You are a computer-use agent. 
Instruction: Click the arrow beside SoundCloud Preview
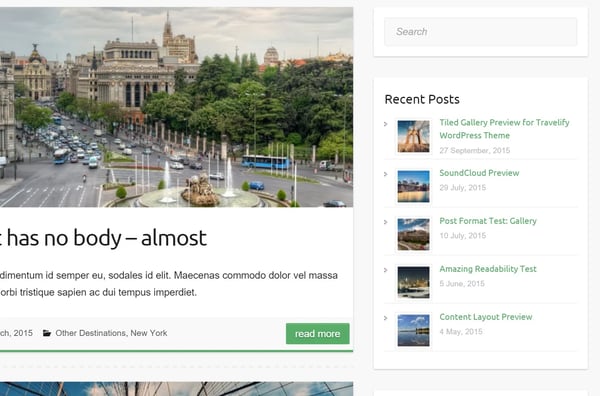click(x=386, y=174)
